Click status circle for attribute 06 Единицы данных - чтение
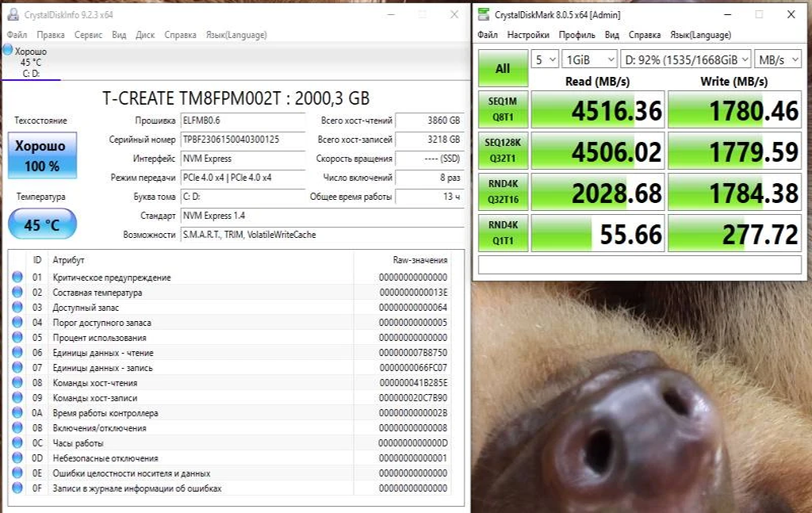This screenshot has width=812, height=513. pyautogui.click(x=17, y=352)
